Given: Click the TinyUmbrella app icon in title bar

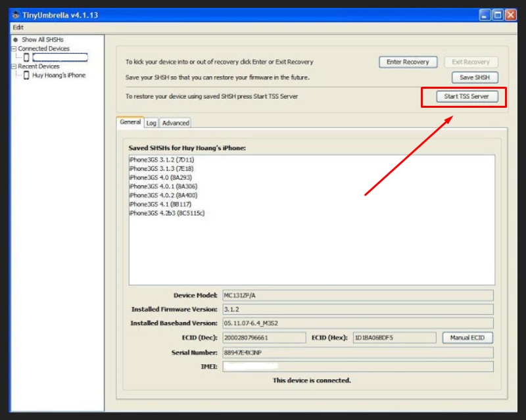Looking at the screenshot, I should tap(15, 15).
